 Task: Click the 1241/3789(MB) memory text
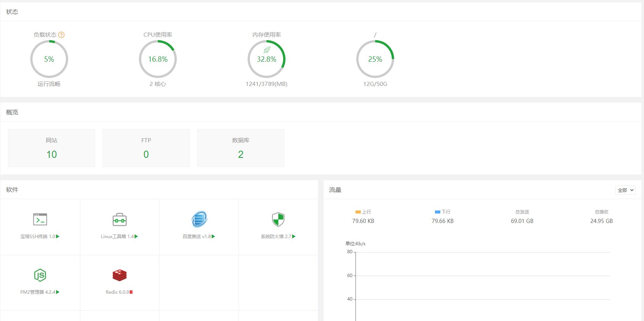[x=267, y=84]
